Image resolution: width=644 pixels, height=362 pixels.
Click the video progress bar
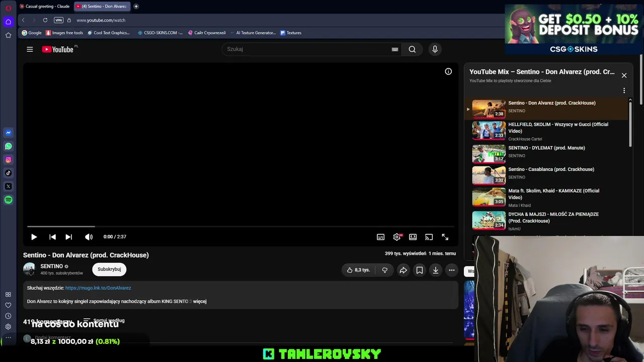point(241,227)
